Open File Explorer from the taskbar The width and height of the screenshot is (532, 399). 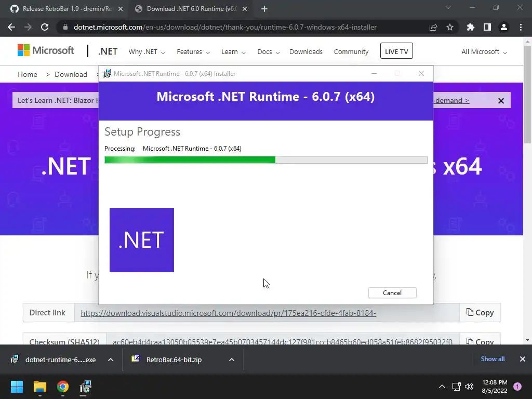point(39,387)
